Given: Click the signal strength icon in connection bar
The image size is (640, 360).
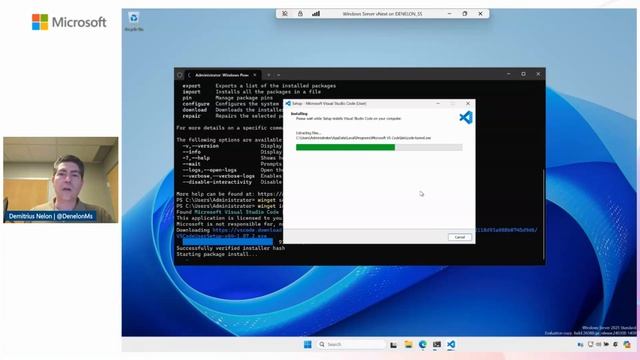Looking at the screenshot, I should point(316,13).
